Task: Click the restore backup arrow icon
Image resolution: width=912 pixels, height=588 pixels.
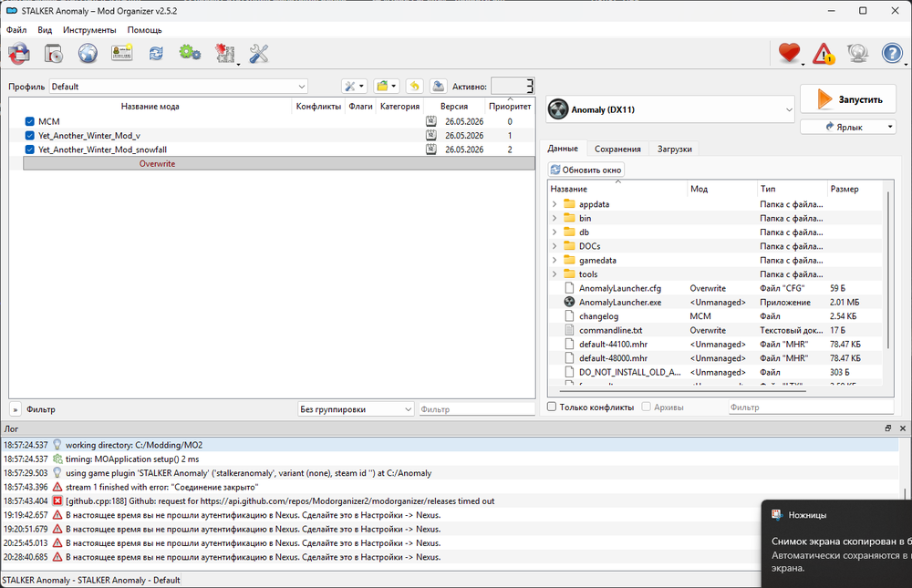Action: [414, 86]
